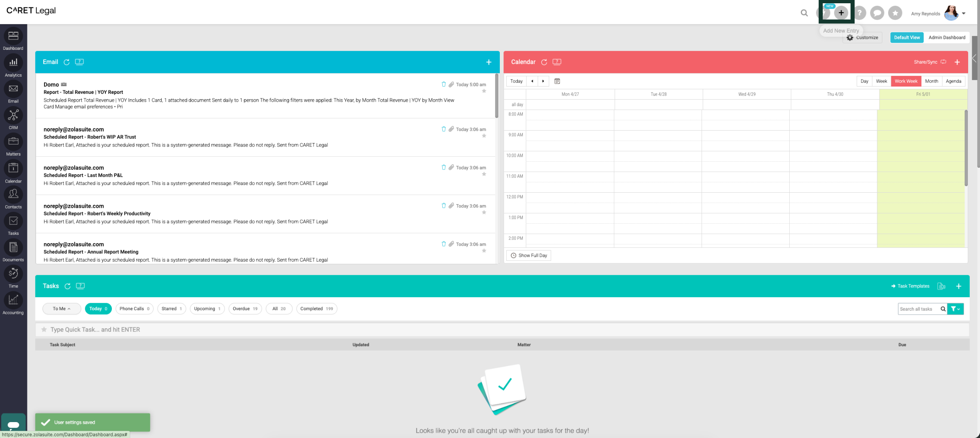
Task: Expand the To Me task filter
Action: (62, 309)
